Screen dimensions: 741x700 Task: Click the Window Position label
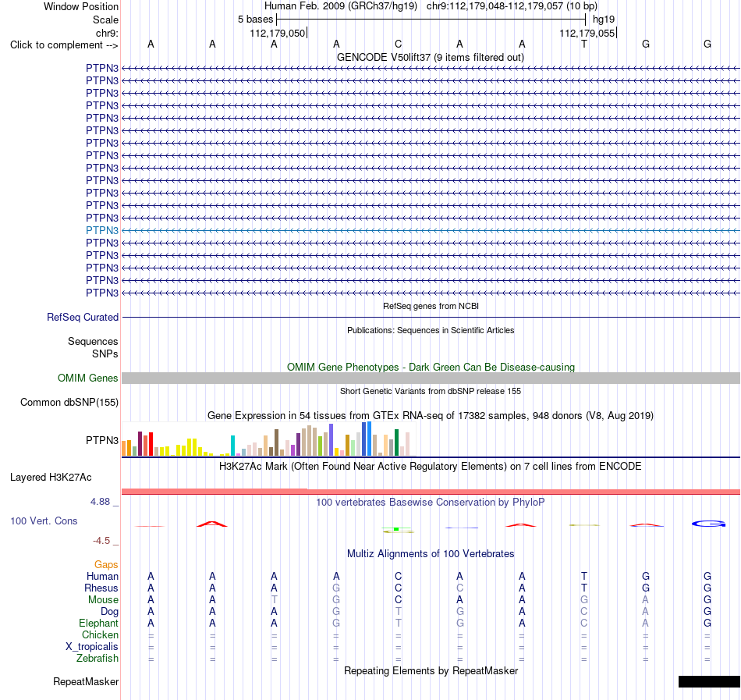[x=81, y=6]
